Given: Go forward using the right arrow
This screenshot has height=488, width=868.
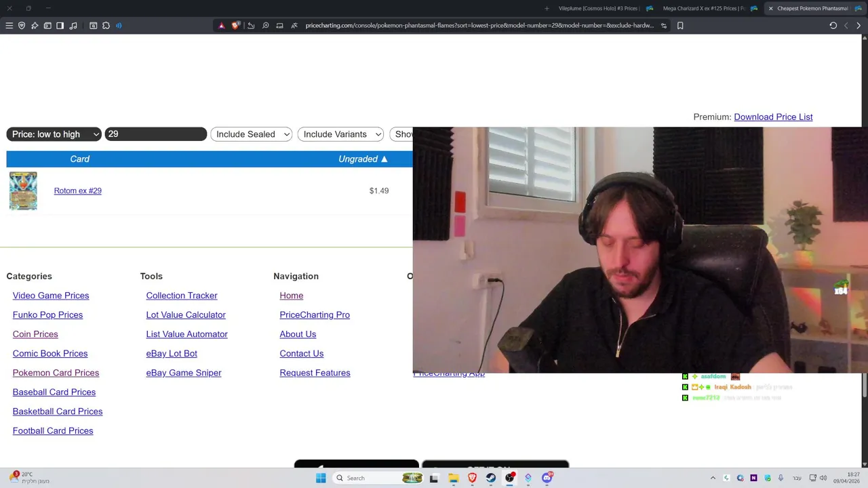Looking at the screenshot, I should [859, 26].
